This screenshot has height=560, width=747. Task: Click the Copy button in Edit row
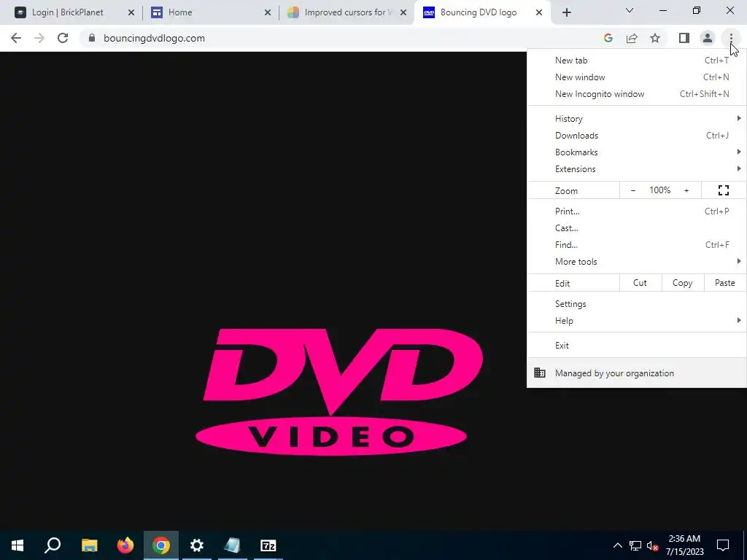(x=682, y=283)
